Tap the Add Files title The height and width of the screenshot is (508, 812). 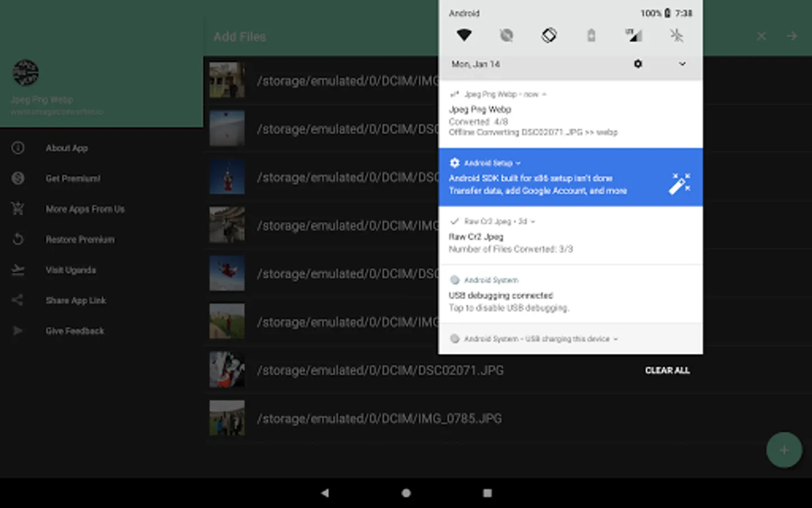(240, 37)
